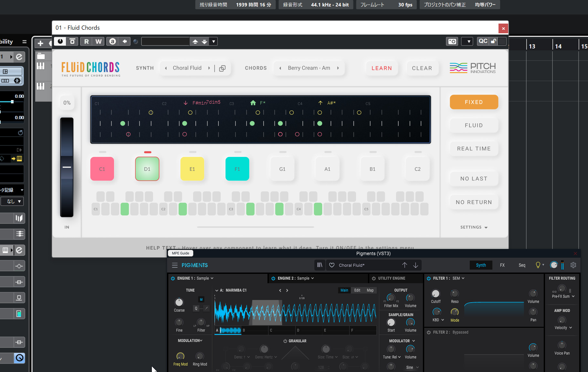Open Filter 1 SEM type dropdown

tap(458, 278)
